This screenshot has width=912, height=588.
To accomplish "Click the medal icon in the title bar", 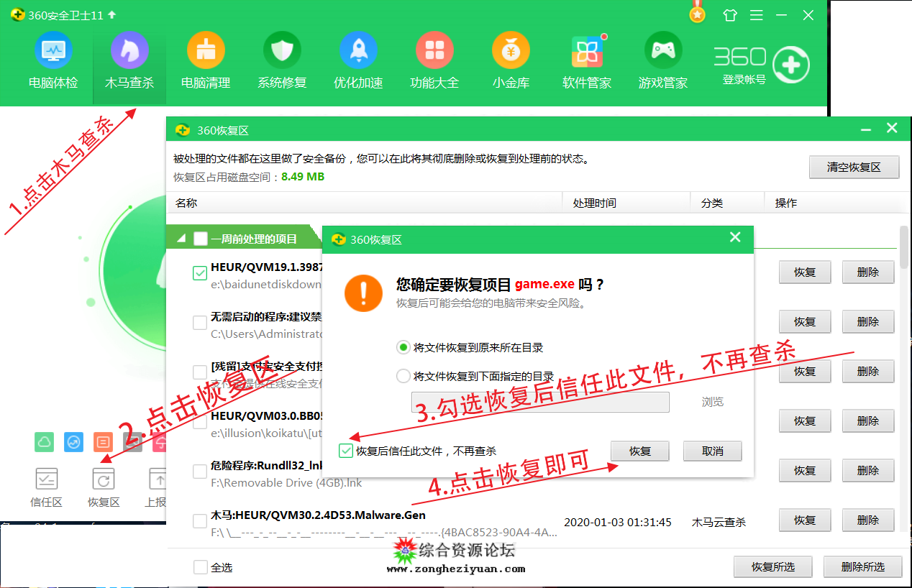I will click(x=697, y=13).
